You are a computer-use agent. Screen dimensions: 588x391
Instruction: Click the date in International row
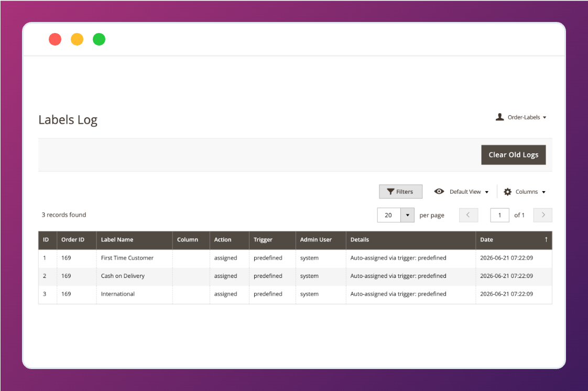[x=506, y=294]
